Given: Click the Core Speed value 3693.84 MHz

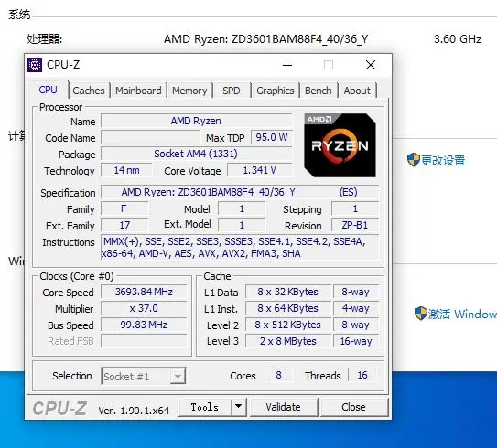Looking at the screenshot, I should [144, 292].
